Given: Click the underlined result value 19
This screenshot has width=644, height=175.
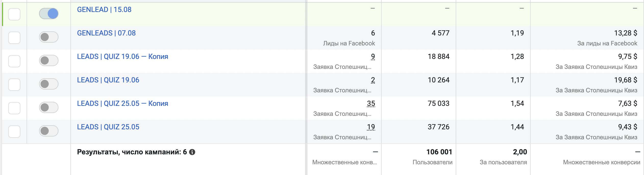Looking at the screenshot, I should [x=371, y=127].
